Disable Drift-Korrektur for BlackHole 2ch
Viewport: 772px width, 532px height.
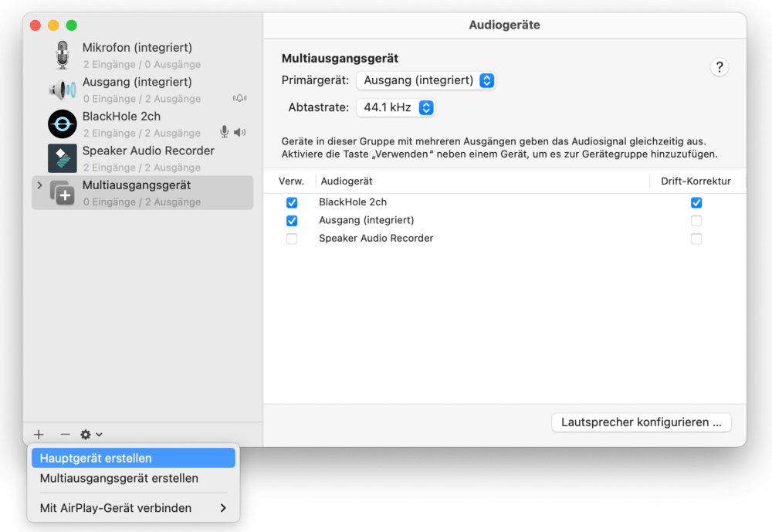[696, 202]
